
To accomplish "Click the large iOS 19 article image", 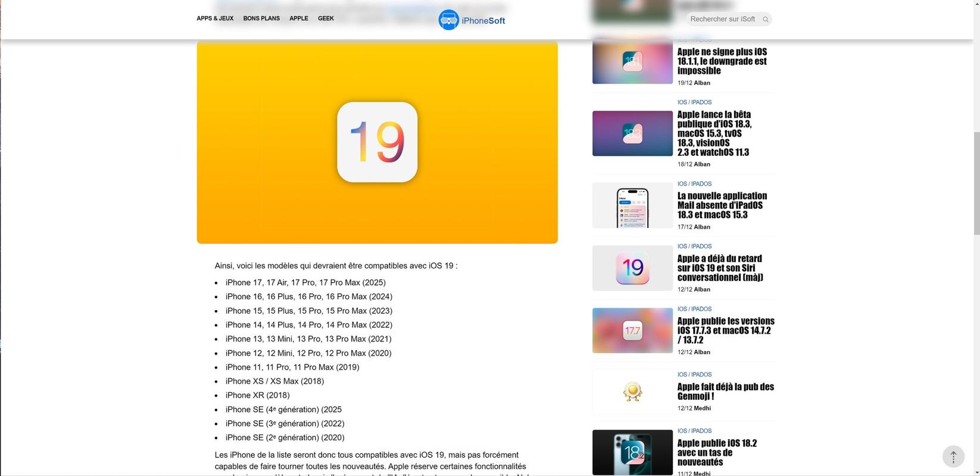I will pyautogui.click(x=377, y=142).
